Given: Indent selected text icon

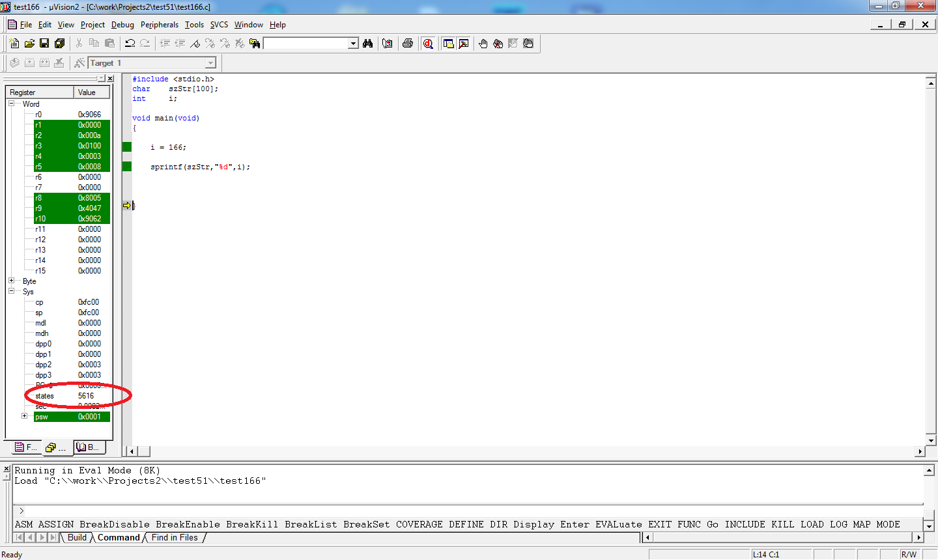Looking at the screenshot, I should pyautogui.click(x=165, y=44).
